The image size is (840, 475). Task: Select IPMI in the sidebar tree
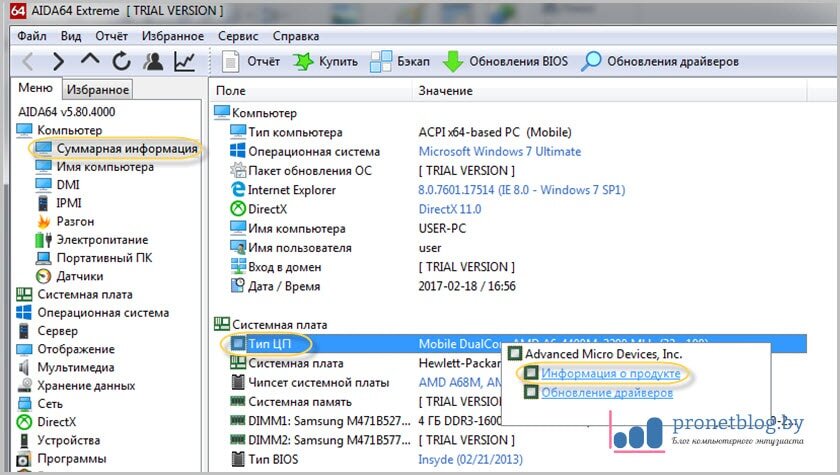click(x=59, y=203)
